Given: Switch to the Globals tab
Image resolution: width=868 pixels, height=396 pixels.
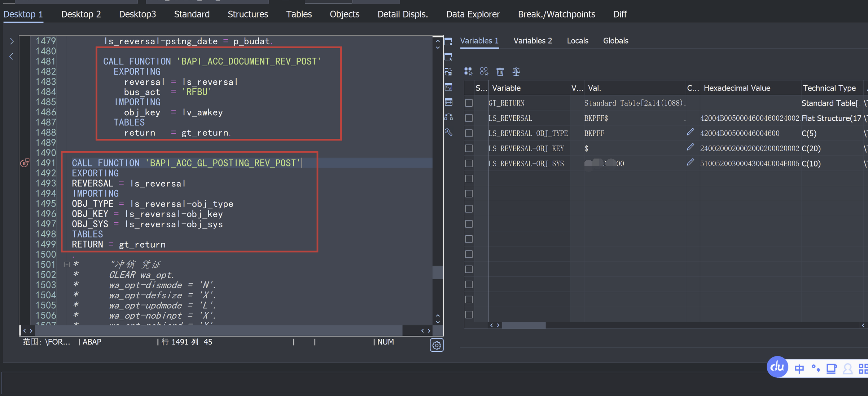Looking at the screenshot, I should pyautogui.click(x=615, y=41).
